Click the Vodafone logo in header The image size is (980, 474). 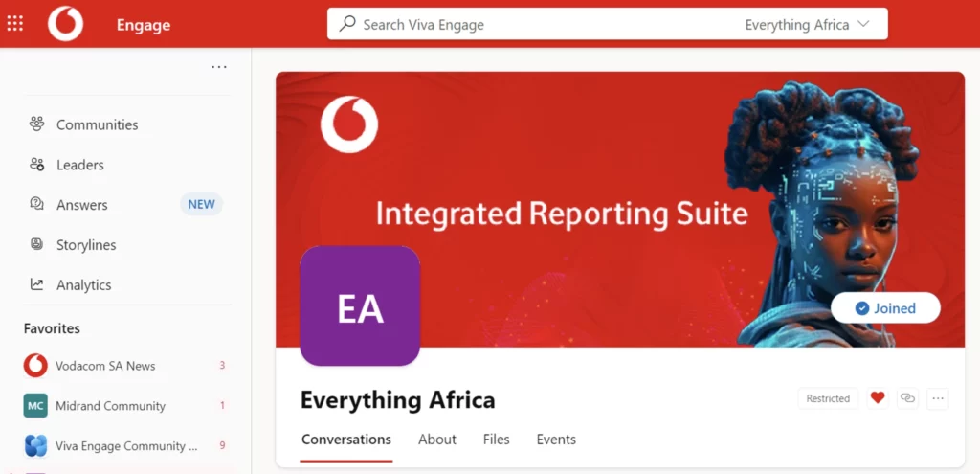(x=66, y=24)
